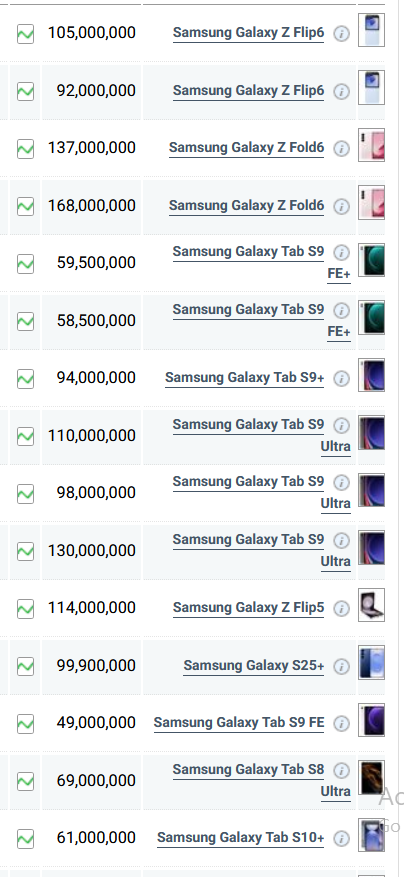Open price chart for 105,000,000 Z Flip6
Viewport: 404px width, 877px height.
pyautogui.click(x=25, y=34)
